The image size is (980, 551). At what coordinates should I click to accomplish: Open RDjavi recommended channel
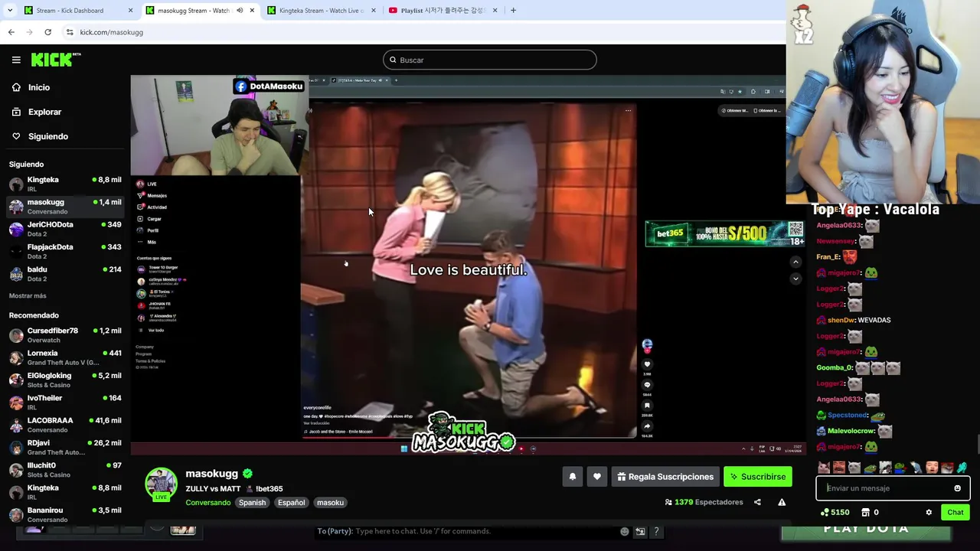65,447
